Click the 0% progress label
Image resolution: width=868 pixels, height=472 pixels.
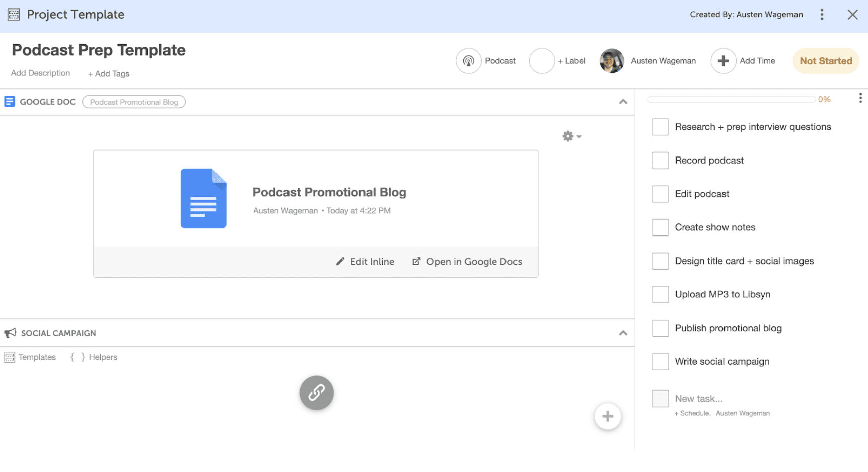tap(824, 99)
